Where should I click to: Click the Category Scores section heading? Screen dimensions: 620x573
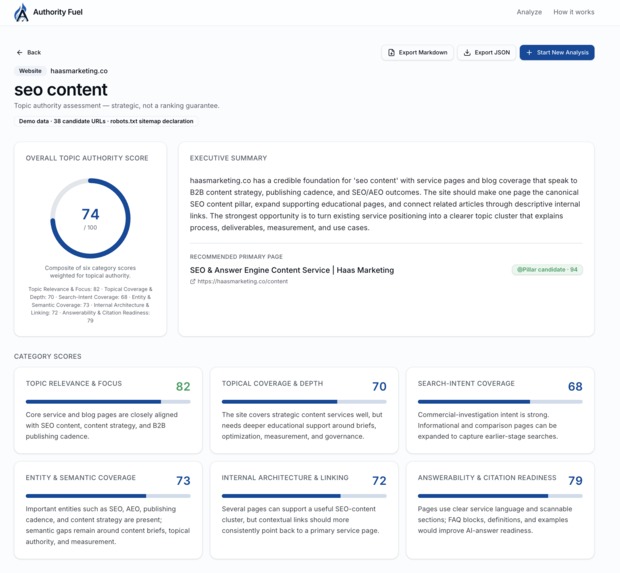(x=47, y=356)
